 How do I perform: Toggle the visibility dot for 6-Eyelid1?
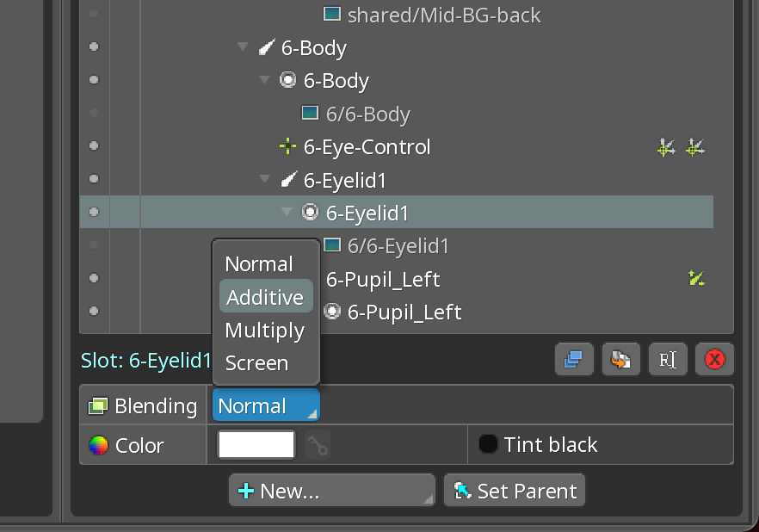(x=93, y=212)
